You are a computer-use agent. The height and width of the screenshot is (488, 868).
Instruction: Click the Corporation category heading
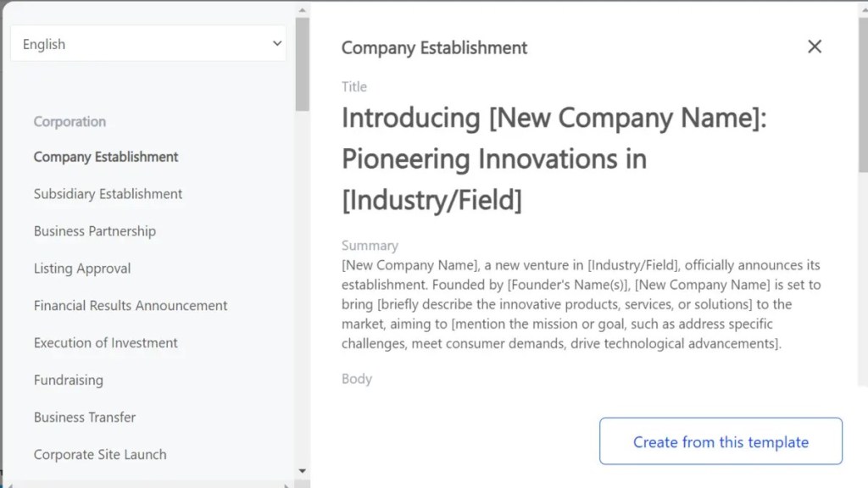[x=70, y=122]
